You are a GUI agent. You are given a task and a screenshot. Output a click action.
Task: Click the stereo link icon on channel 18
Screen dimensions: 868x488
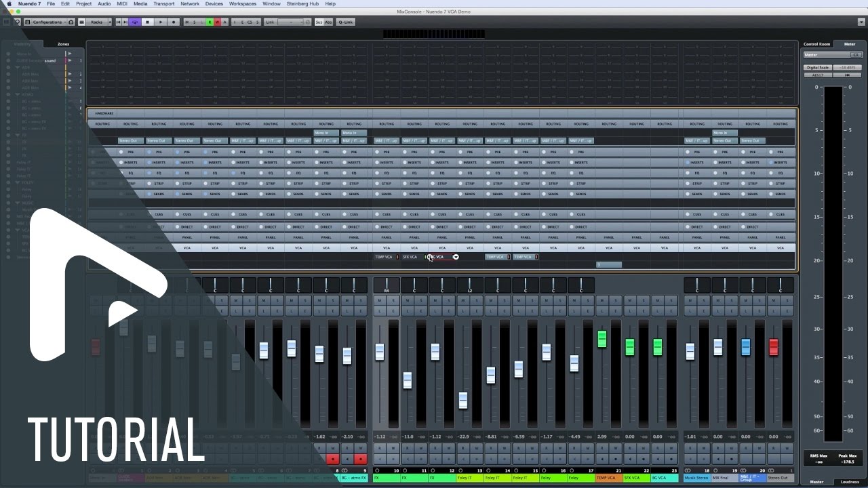688,470
